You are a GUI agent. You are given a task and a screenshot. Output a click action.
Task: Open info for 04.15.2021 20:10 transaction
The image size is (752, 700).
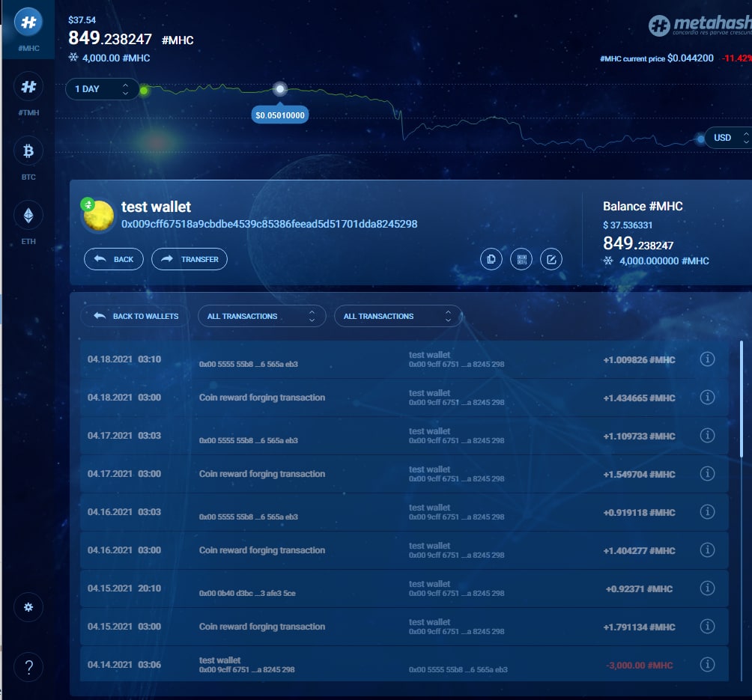[x=707, y=588]
